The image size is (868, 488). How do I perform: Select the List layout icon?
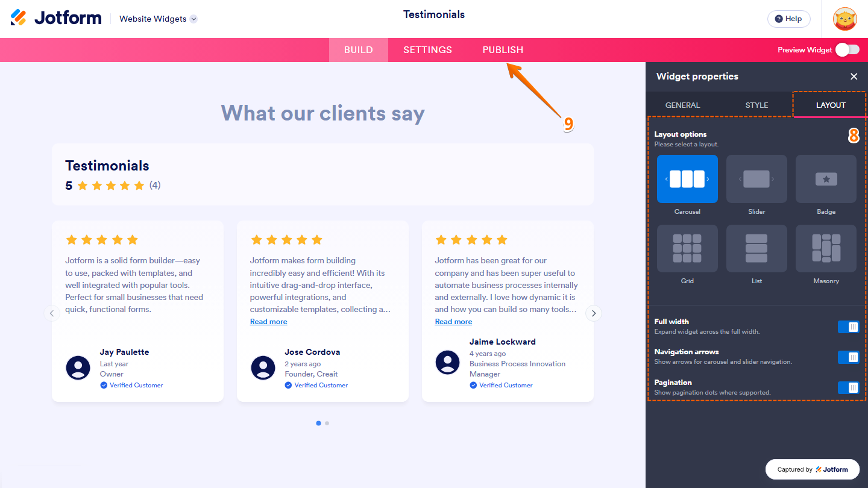click(x=756, y=248)
